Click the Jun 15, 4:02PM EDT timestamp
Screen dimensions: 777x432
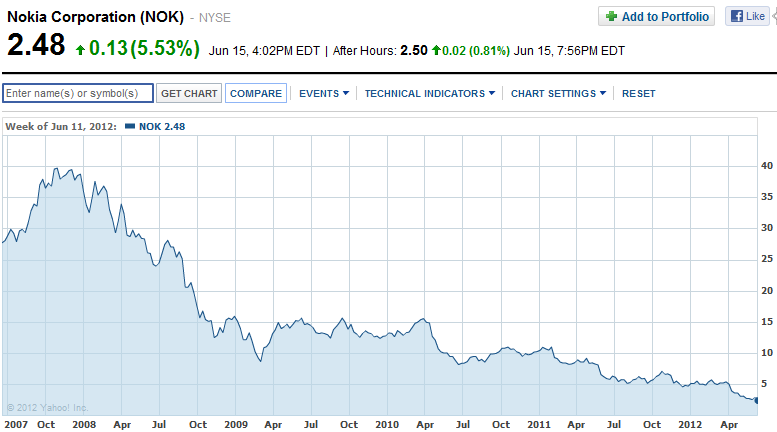pos(264,51)
